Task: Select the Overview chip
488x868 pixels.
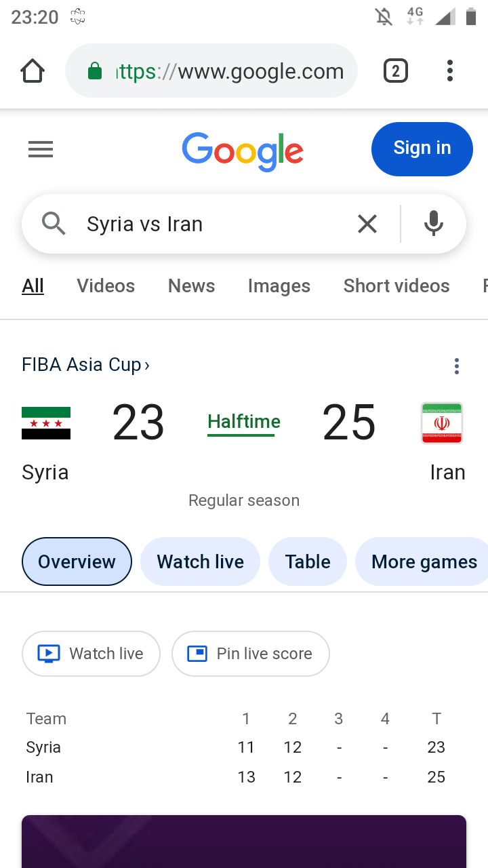Action: (x=77, y=561)
